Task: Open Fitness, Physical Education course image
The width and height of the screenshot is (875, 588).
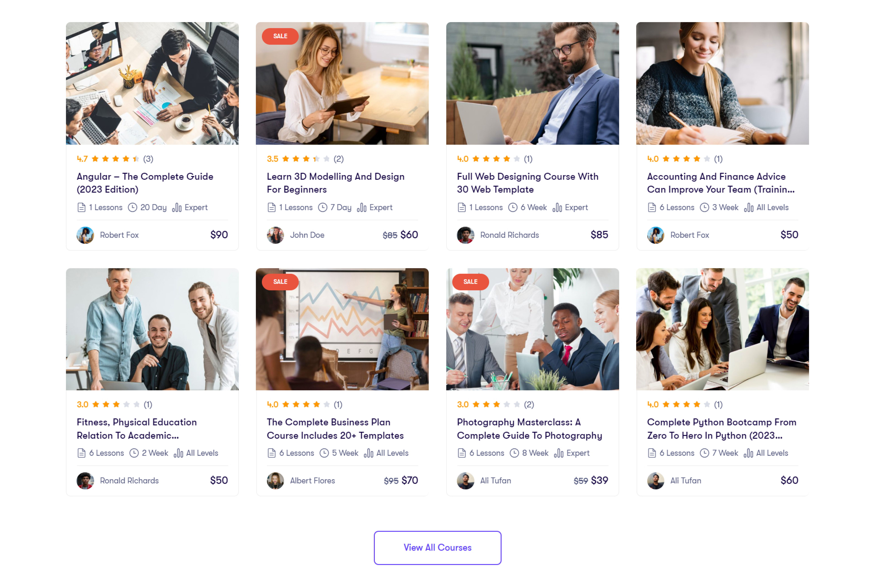Action: pyautogui.click(x=152, y=329)
